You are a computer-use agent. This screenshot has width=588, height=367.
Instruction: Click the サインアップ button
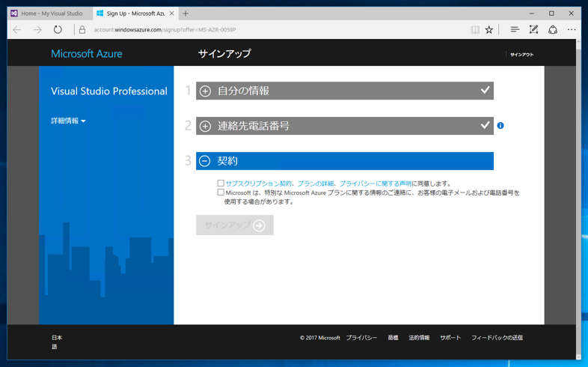click(x=235, y=225)
